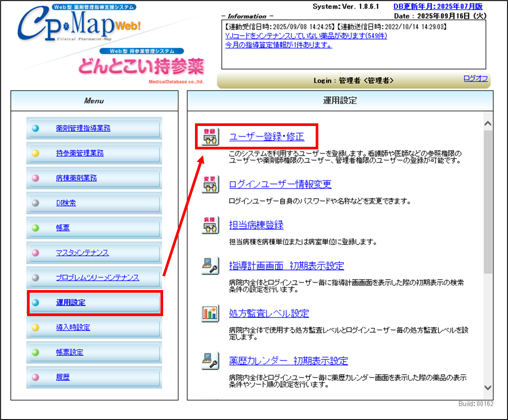Click the ログオフ link
Viewport: 508px width, 420px height.
coord(475,79)
